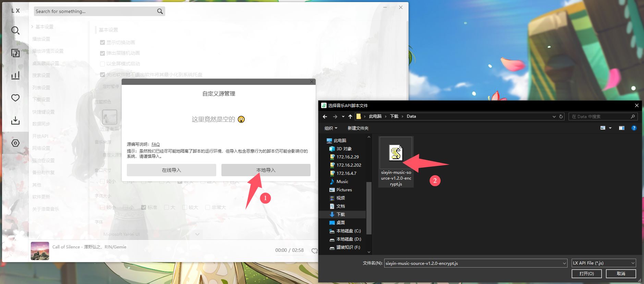This screenshot has height=284, width=644.
Task: Open the download icon in LX sidebar
Action: coord(15,120)
